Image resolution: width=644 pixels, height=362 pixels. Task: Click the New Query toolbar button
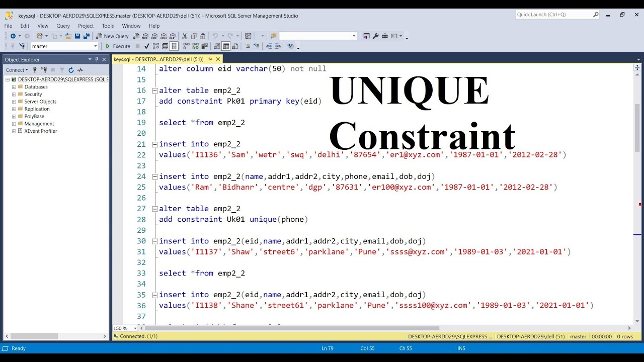(113, 36)
